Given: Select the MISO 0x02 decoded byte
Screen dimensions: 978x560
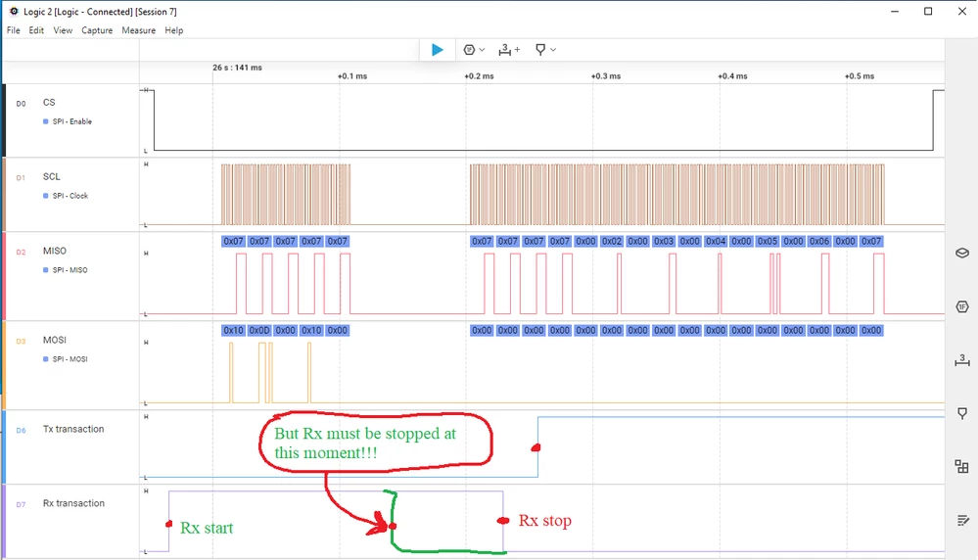Looking at the screenshot, I should [612, 242].
